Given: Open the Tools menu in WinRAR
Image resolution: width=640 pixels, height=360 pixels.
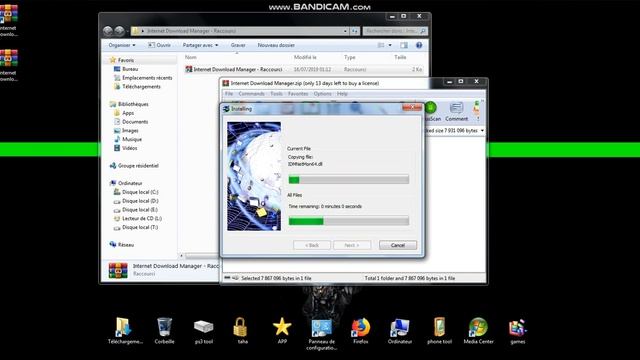Looking at the screenshot, I should (x=276, y=94).
